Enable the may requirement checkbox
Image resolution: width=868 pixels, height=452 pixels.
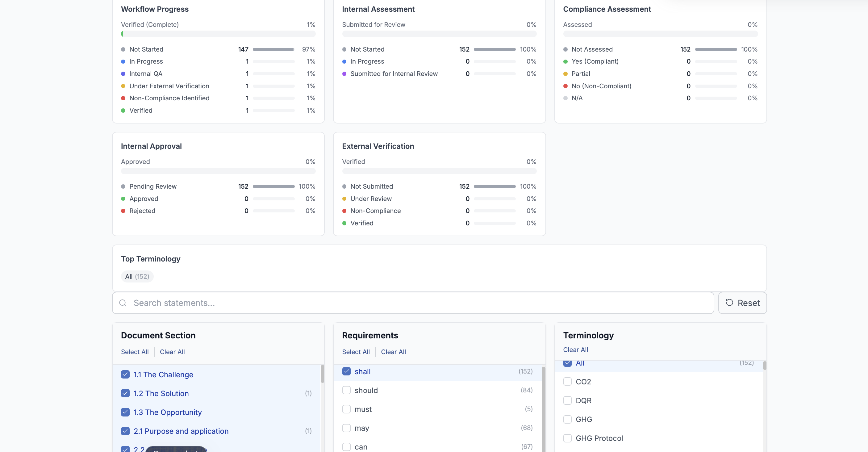(346, 428)
